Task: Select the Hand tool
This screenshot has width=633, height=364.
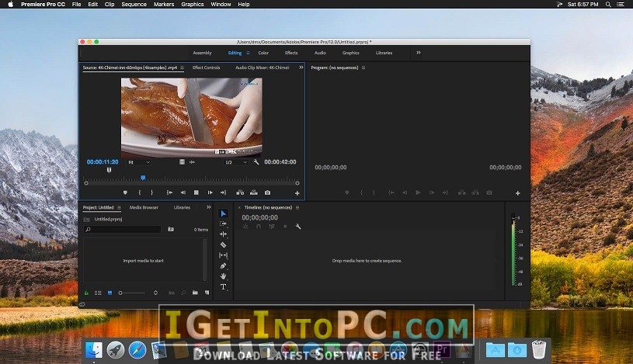Action: 223,276
